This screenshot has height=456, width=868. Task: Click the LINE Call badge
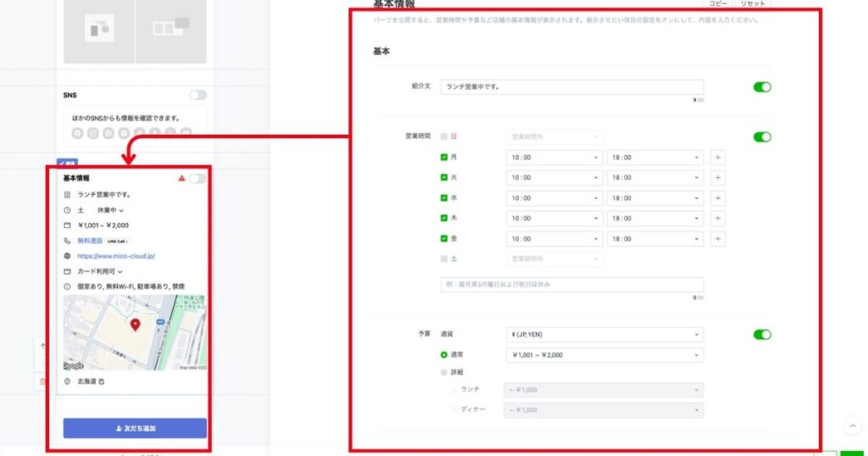117,242
